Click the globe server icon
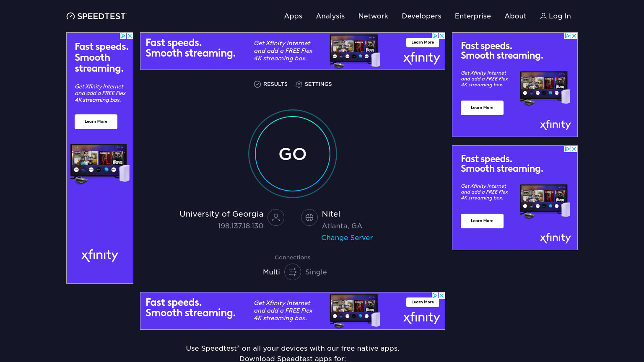The width and height of the screenshot is (644, 362). 309,217
